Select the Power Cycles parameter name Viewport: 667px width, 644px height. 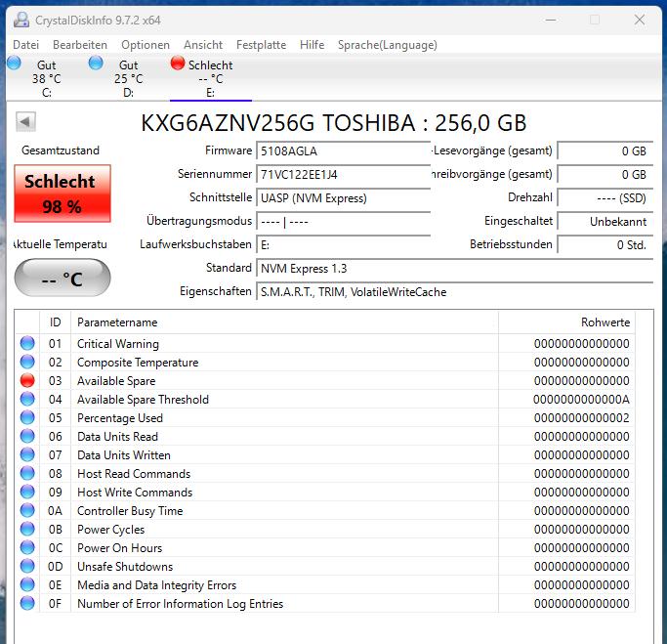click(110, 530)
